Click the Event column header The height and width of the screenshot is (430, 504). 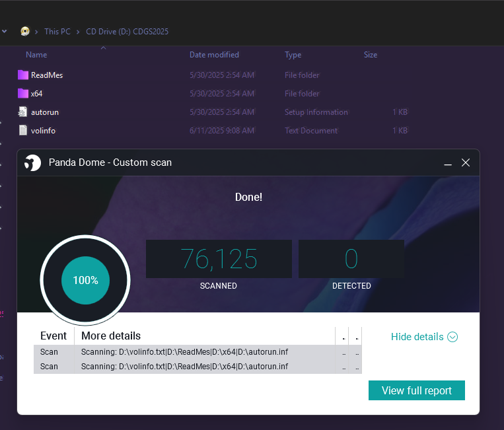[x=54, y=336]
